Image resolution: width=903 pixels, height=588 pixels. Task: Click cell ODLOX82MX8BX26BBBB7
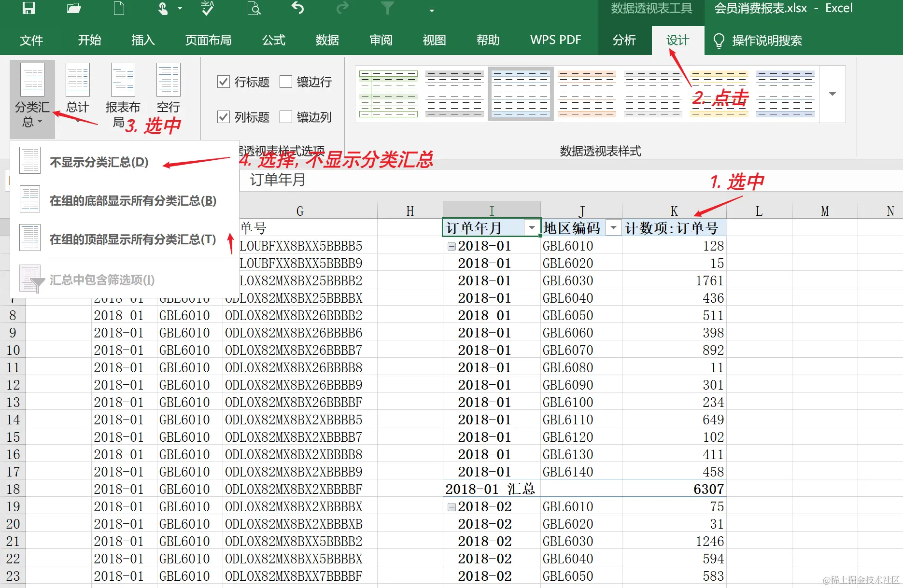click(300, 350)
